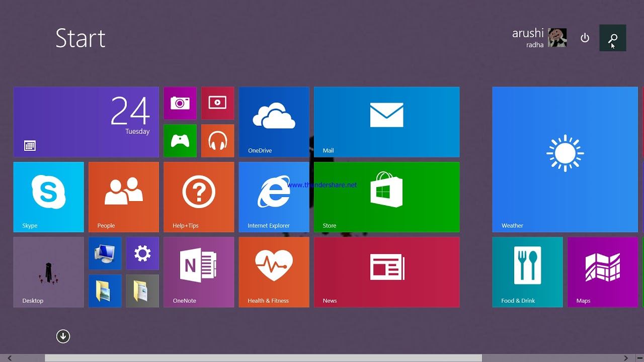
Task: Open the Power options button
Action: click(585, 38)
